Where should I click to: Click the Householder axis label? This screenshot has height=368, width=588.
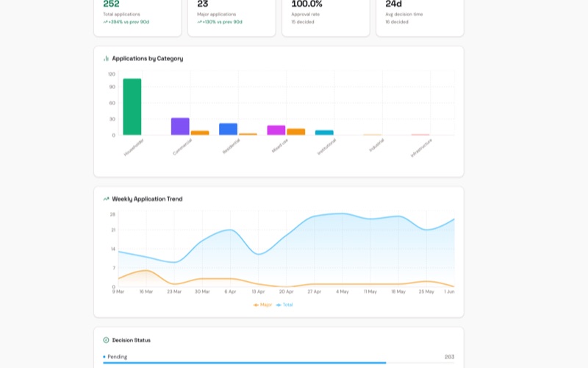click(x=134, y=146)
